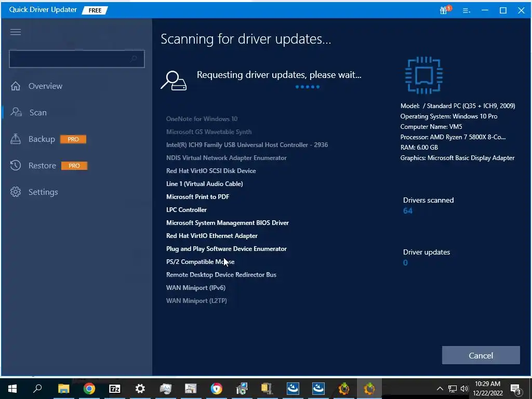
Task: Open Windows taskbar search
Action: [x=37, y=388]
